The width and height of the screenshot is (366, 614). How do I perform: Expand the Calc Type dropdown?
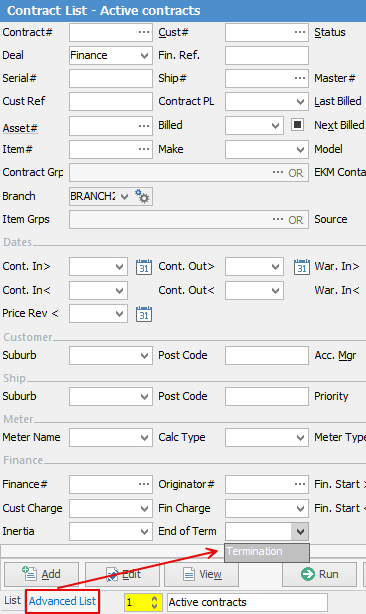coord(300,437)
